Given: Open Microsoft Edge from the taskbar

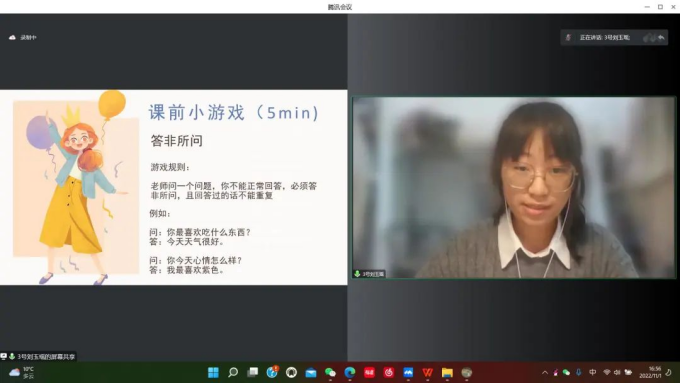Looking at the screenshot, I should tap(350, 373).
